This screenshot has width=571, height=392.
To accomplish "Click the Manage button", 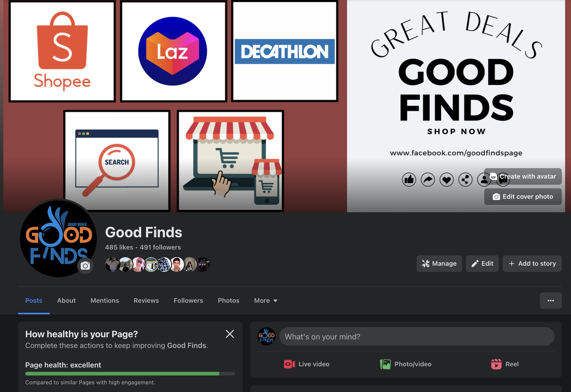I will 439,264.
